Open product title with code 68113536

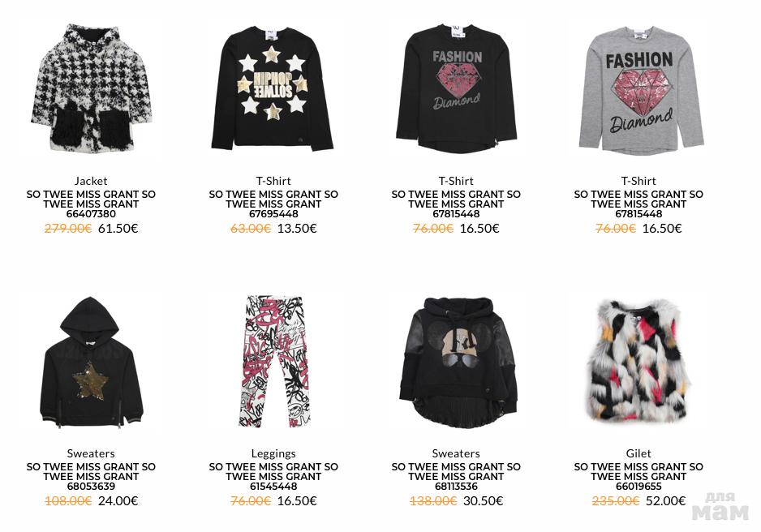[x=456, y=477]
